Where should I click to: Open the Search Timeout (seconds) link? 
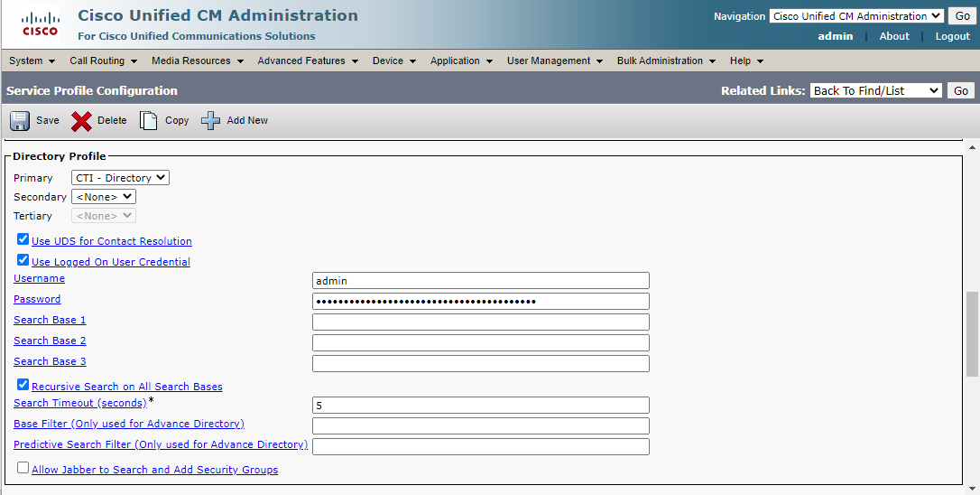coord(80,403)
